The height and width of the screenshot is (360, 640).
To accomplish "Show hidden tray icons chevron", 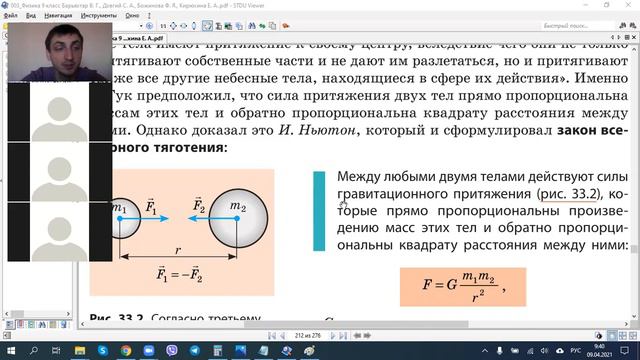I will (484, 351).
